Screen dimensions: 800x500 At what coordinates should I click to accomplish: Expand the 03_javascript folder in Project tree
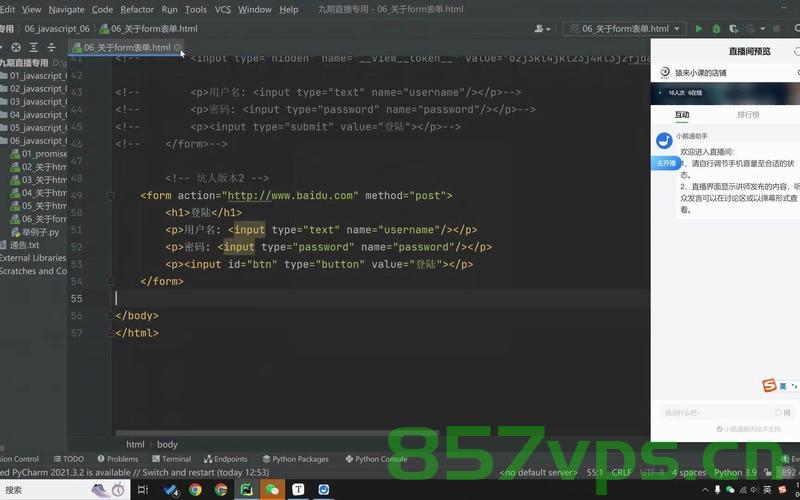click(34, 102)
